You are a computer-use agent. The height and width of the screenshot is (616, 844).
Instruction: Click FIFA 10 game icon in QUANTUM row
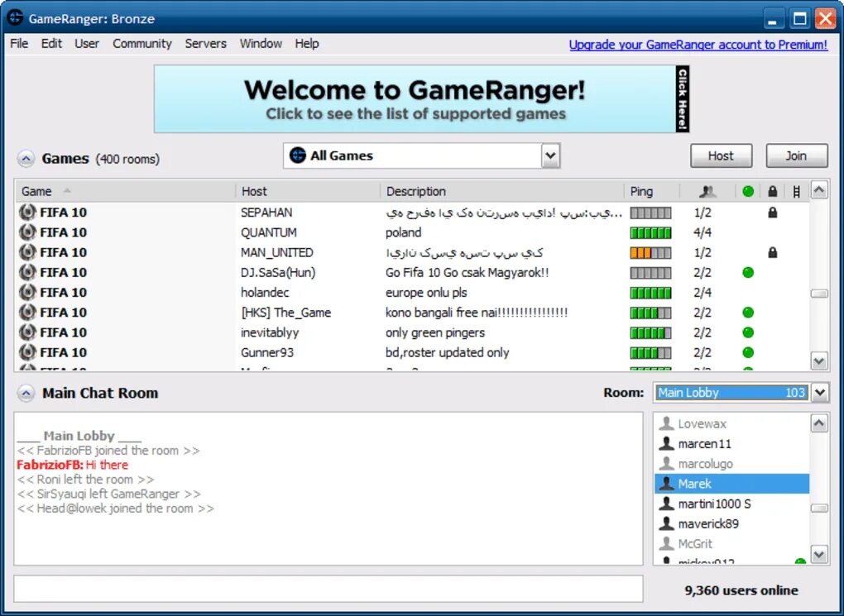pos(27,232)
